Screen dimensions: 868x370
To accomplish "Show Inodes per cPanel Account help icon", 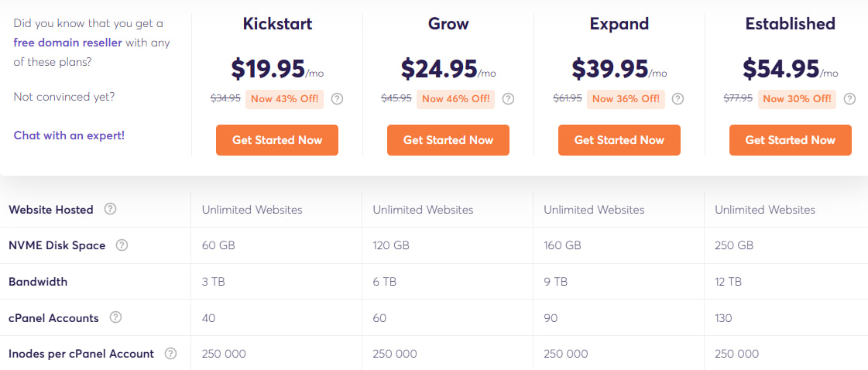I will (x=170, y=354).
